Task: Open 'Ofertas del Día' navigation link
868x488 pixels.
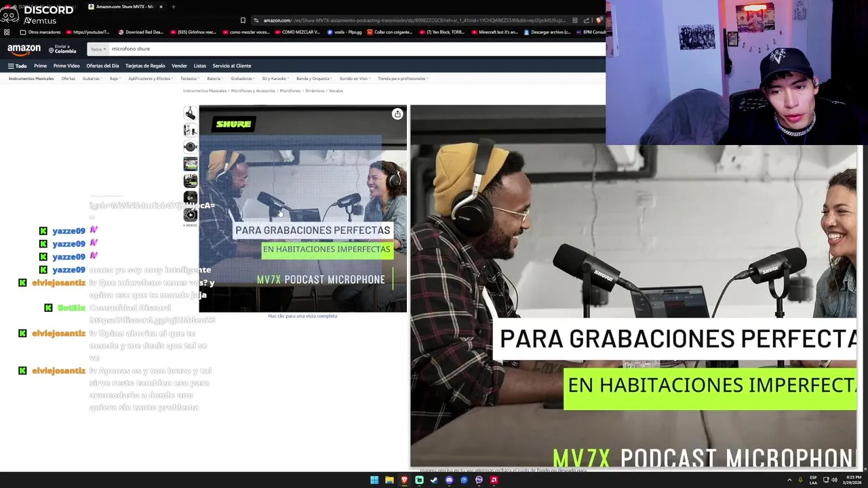Action: 102,66
